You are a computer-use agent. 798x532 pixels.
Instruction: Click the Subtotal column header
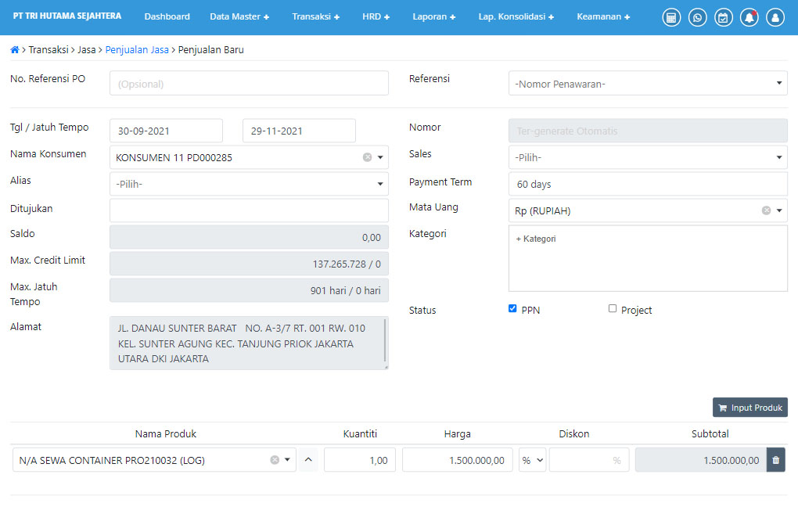pyautogui.click(x=710, y=433)
